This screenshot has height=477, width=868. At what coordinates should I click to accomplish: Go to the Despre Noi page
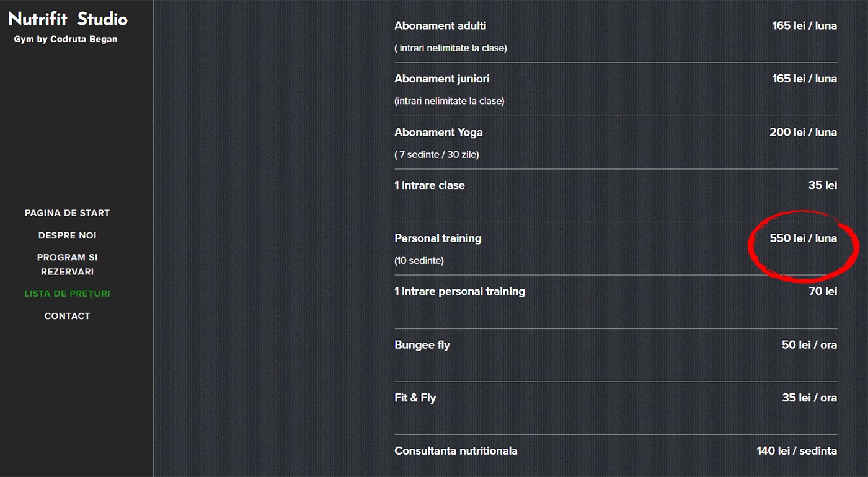67,235
